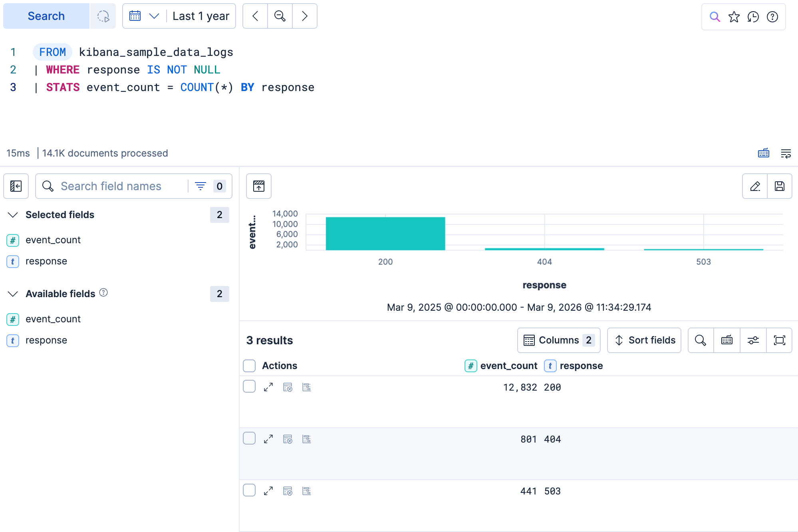Save the chart using the save icon
The height and width of the screenshot is (532, 798).
(780, 186)
